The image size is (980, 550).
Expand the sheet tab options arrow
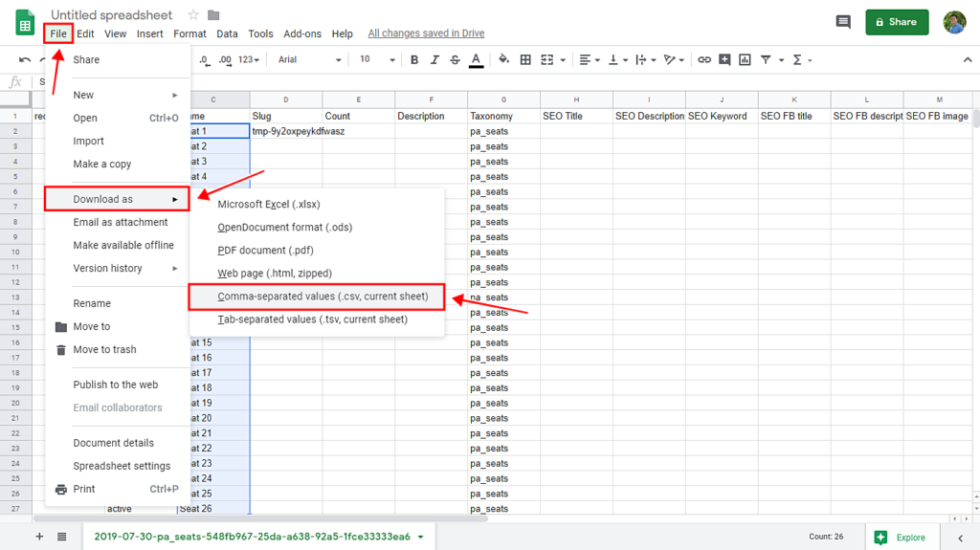(420, 537)
